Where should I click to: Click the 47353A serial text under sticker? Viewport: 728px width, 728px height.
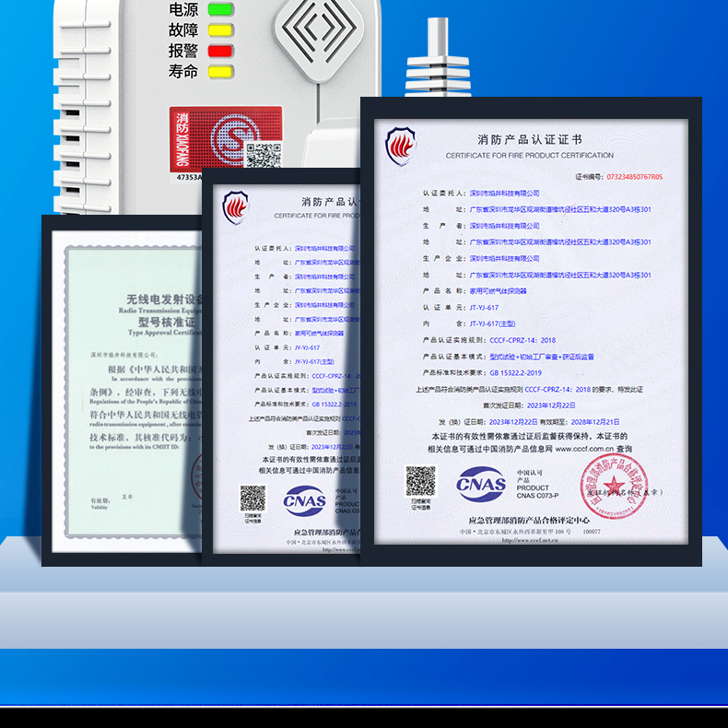tap(190, 177)
